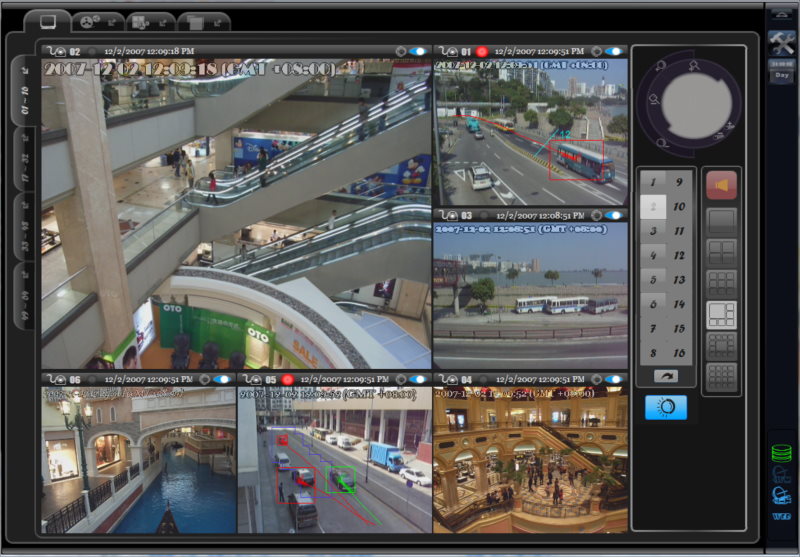
Task: Open the second top tab with reel icon
Action: (99, 21)
